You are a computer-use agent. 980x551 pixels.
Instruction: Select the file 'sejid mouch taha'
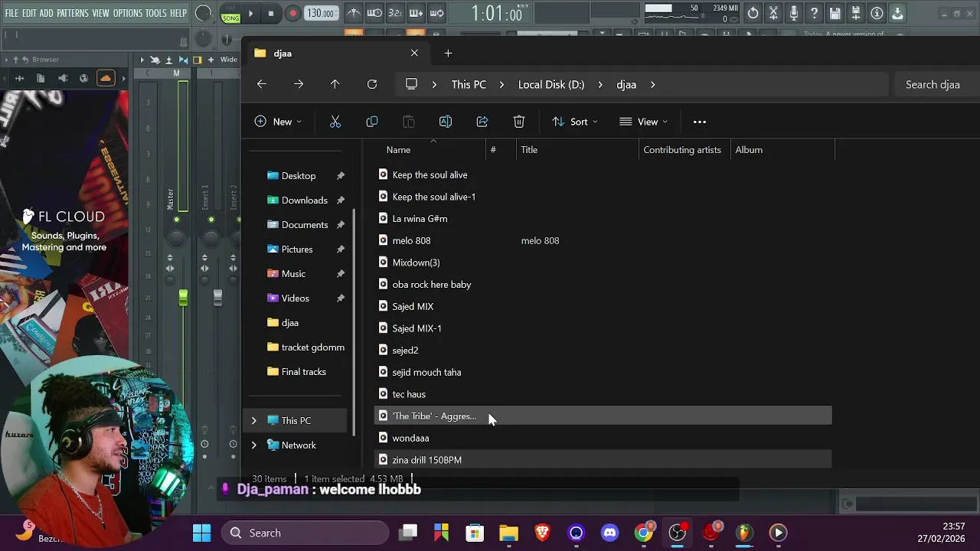(603, 372)
